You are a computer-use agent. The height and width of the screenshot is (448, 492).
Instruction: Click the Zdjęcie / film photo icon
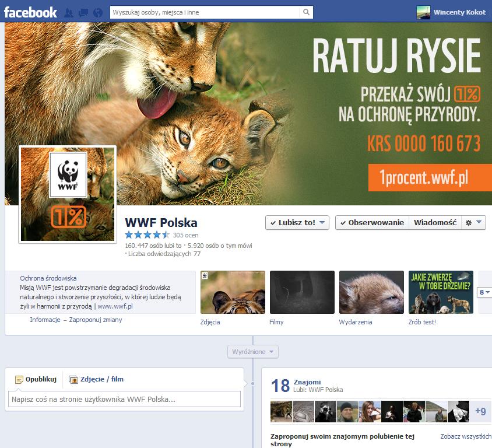[x=73, y=380]
